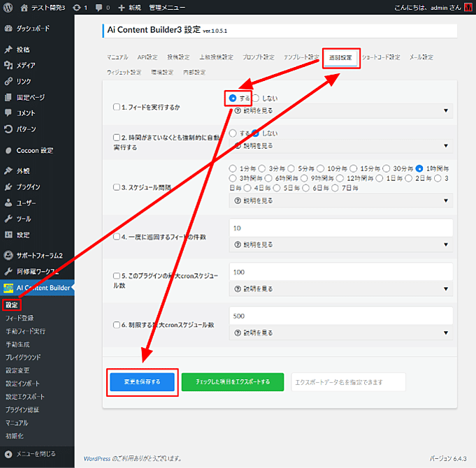This screenshot has width=476, height=468.
Task: Open 投稿 pin icon in sidebar
Action: point(8,50)
